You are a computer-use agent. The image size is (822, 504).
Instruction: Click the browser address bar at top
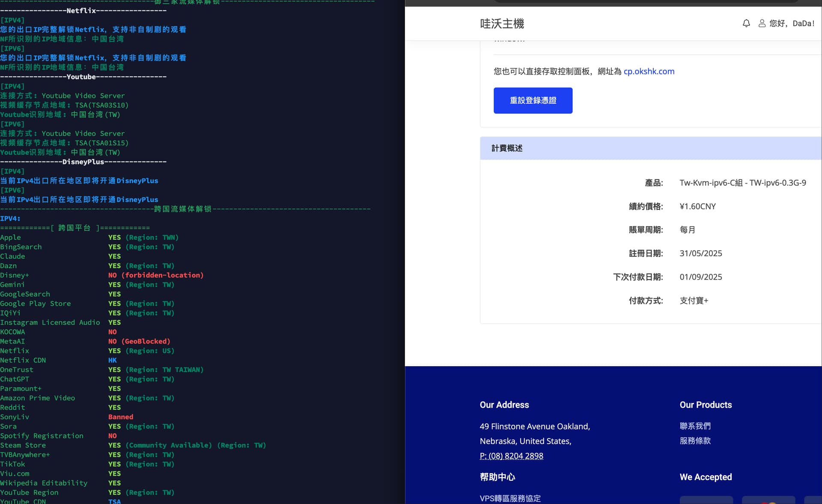646,1
